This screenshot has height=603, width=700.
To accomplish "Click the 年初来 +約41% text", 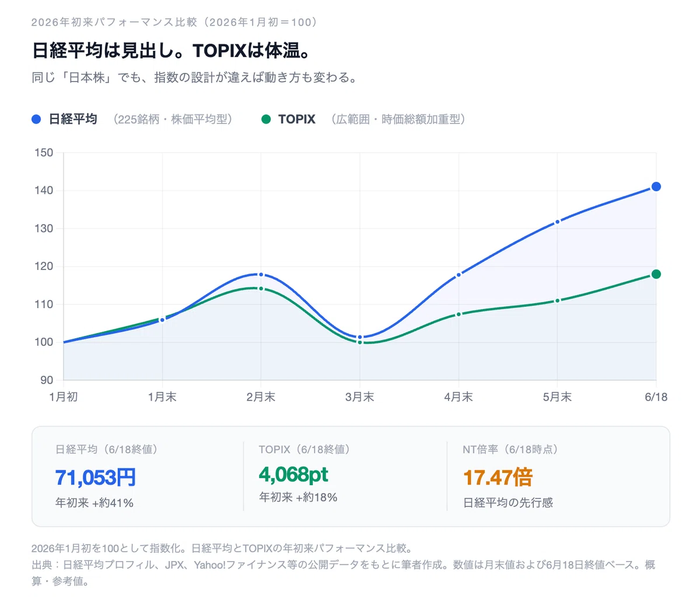I will click(94, 503).
